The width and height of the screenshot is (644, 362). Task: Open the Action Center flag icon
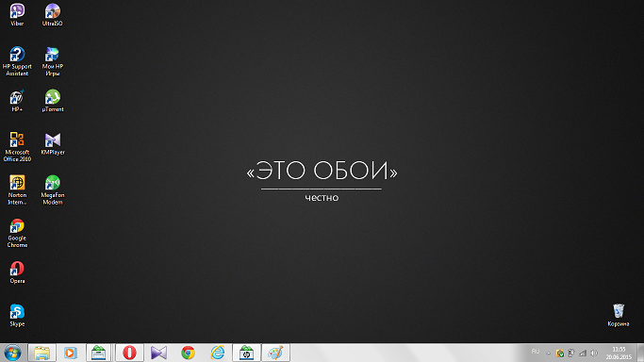pyautogui.click(x=571, y=353)
